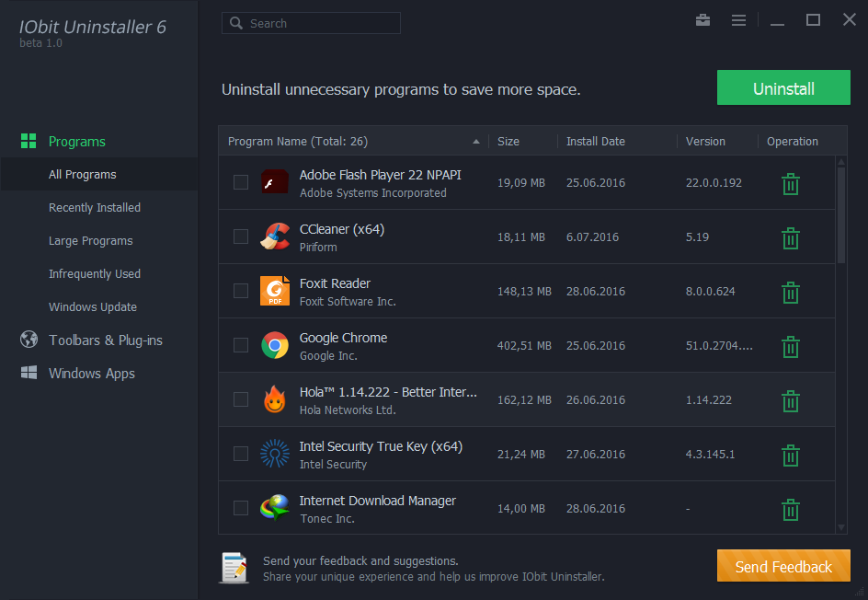The height and width of the screenshot is (600, 868).
Task: Open the hamburger options menu
Action: point(738,20)
